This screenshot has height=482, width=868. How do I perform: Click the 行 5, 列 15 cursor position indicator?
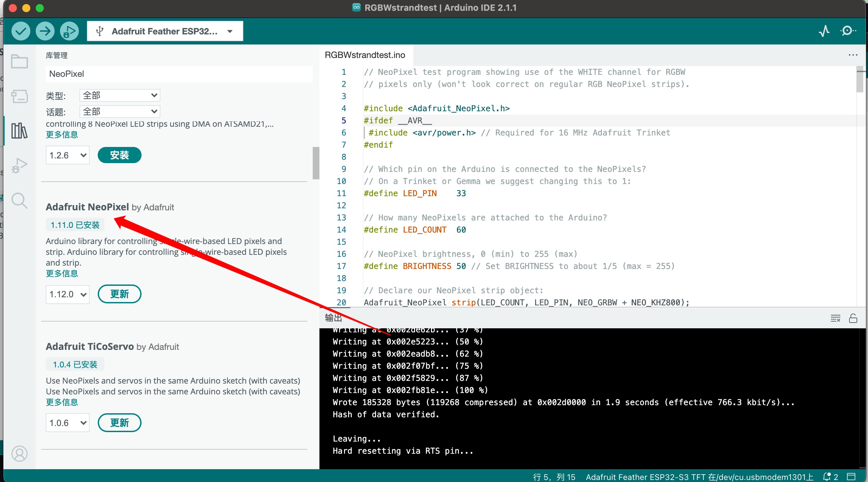[x=554, y=477]
